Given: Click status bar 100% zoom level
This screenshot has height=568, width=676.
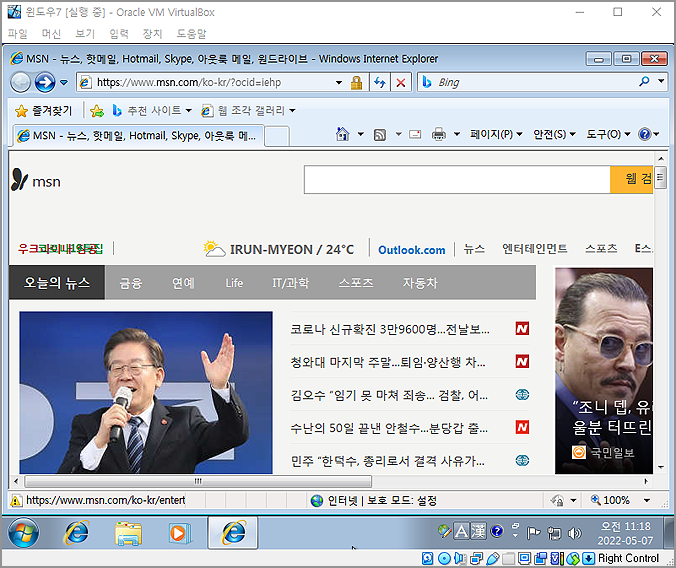Looking at the screenshot, I should pos(616,500).
